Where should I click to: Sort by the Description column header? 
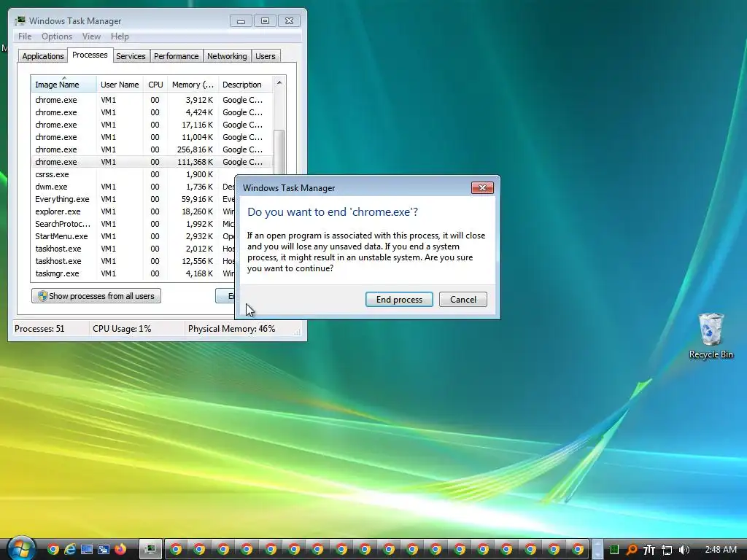point(245,85)
